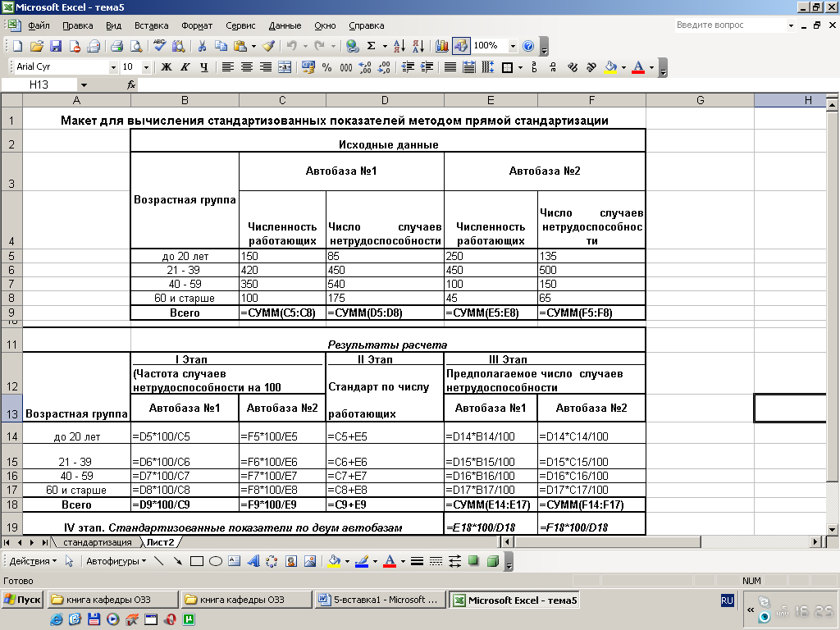840x630 pixels.
Task: Select the Rectangle drawing tool
Action: [197, 561]
